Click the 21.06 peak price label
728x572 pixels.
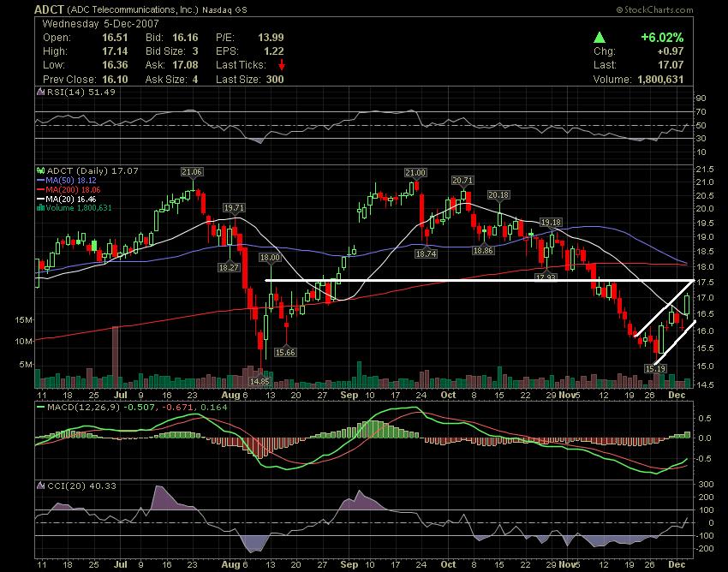[x=192, y=172]
